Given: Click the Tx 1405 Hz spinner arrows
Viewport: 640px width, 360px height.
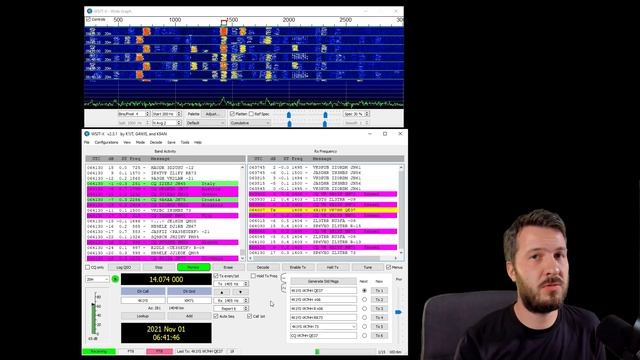Looking at the screenshot, I should coord(246,284).
